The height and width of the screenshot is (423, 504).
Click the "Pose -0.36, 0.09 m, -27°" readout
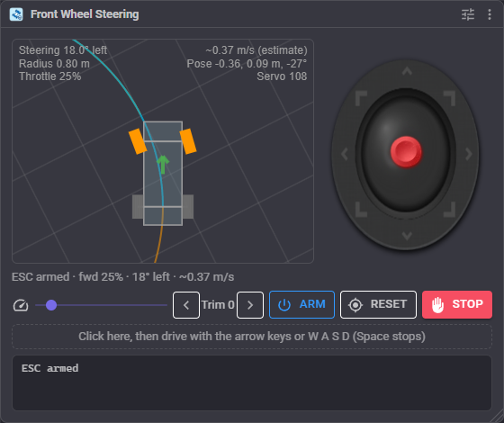pos(247,64)
